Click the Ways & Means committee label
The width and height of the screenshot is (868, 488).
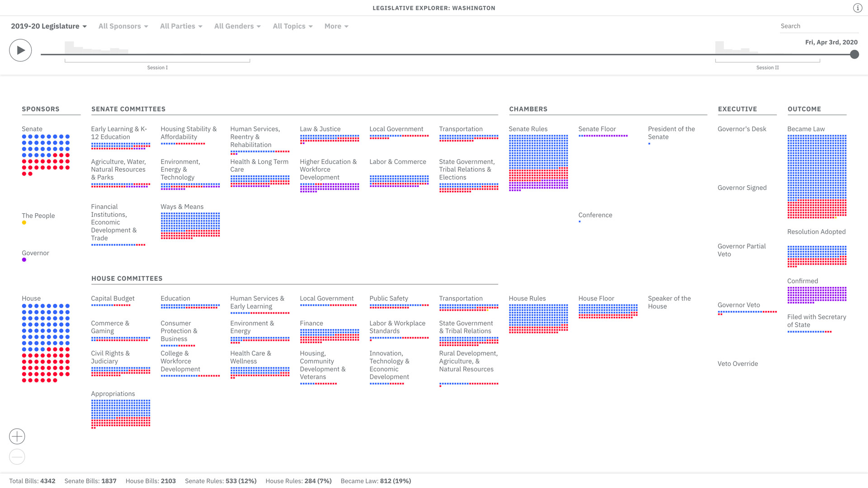tap(182, 207)
